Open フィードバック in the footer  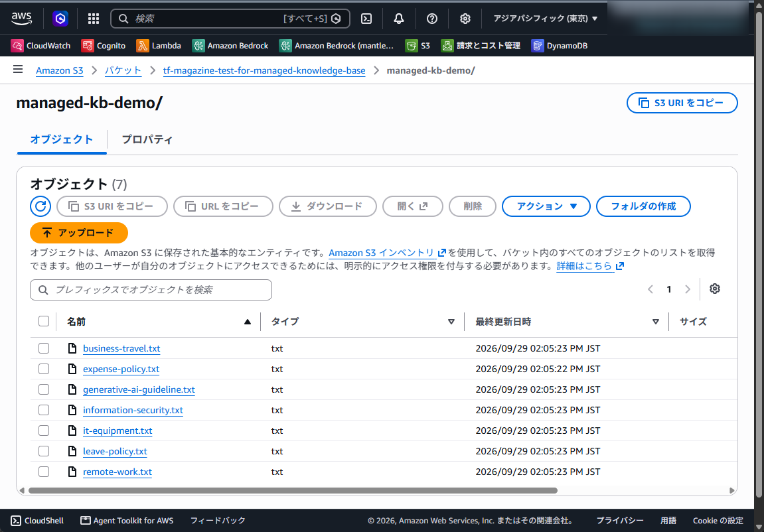click(218, 520)
